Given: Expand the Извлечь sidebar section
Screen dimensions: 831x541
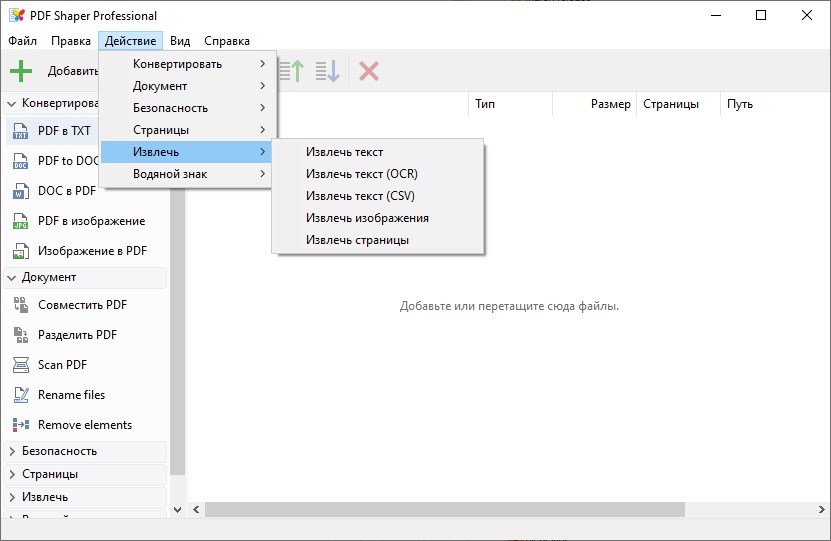Looking at the screenshot, I should pyautogui.click(x=12, y=498).
